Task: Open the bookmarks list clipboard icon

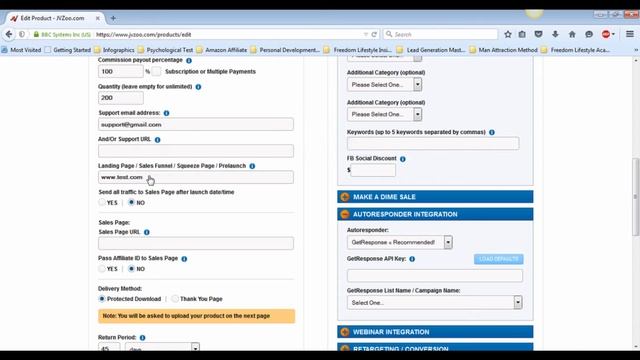Action: tap(522, 34)
